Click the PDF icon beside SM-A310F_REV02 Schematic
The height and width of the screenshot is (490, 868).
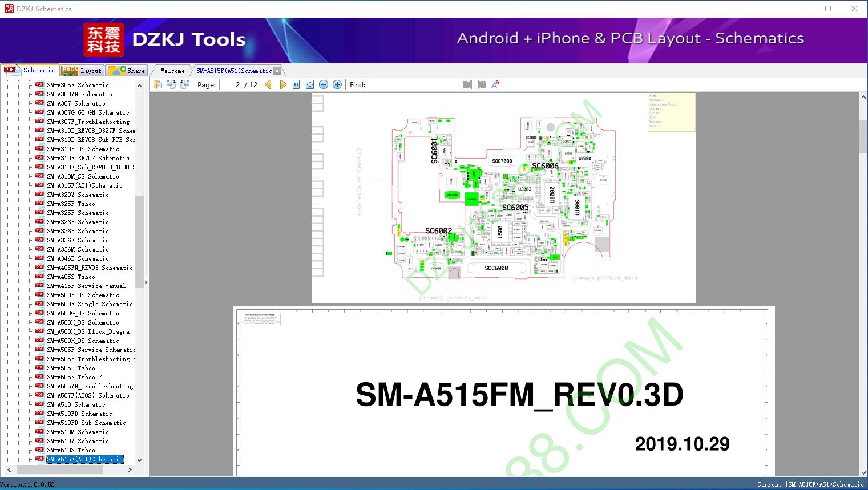point(39,157)
